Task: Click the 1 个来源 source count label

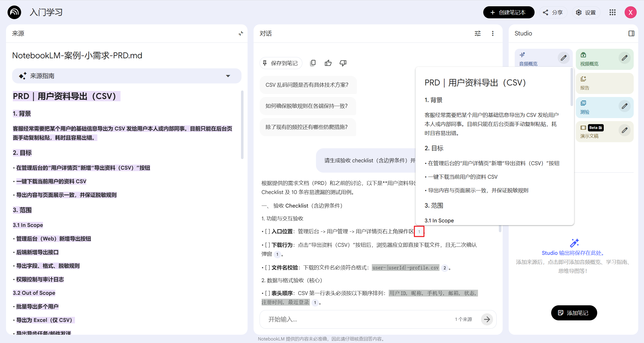Action: (463, 319)
